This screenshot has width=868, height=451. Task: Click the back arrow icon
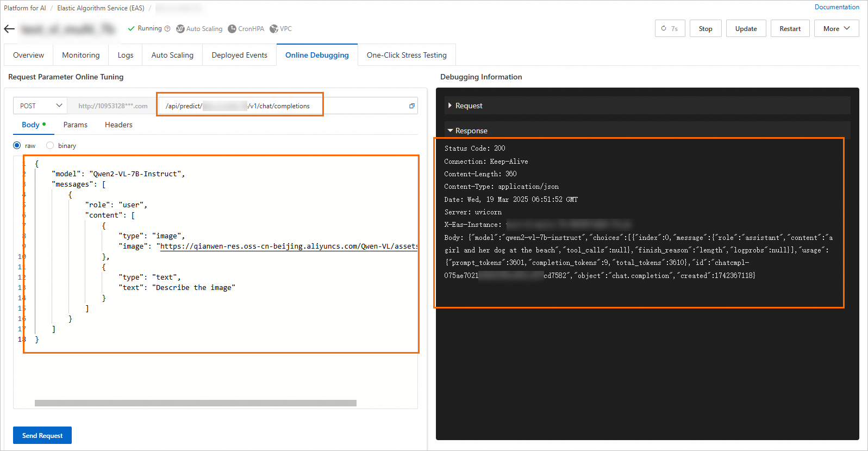[9, 29]
